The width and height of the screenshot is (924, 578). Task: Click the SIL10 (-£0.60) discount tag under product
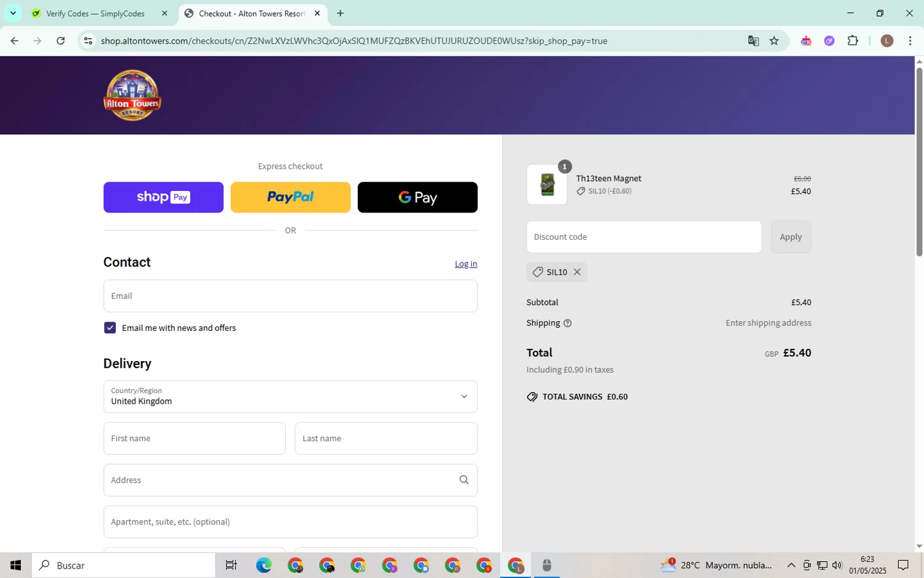pyautogui.click(x=604, y=191)
